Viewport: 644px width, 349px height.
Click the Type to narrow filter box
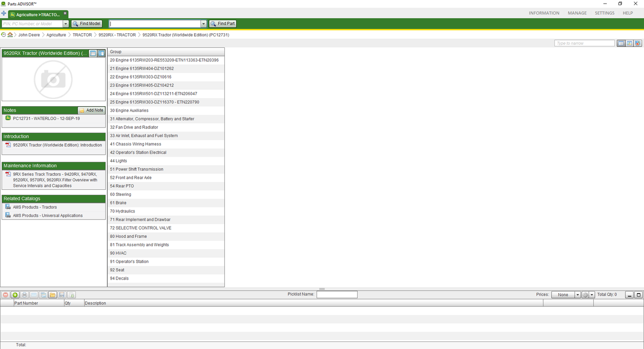pyautogui.click(x=585, y=43)
